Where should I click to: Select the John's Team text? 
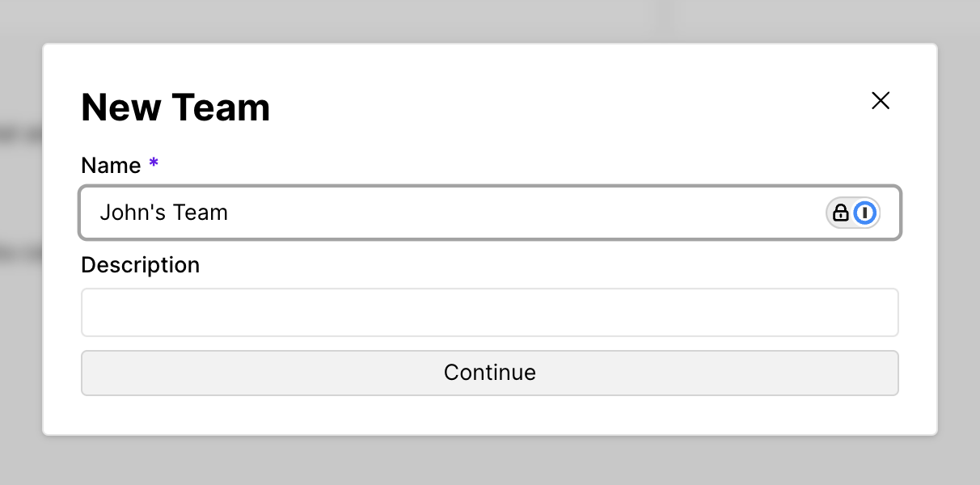[164, 213]
